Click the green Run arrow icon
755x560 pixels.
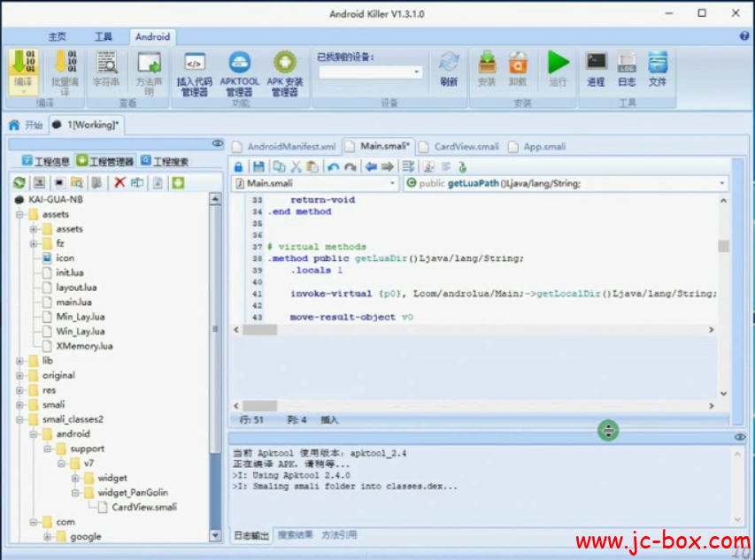click(558, 63)
